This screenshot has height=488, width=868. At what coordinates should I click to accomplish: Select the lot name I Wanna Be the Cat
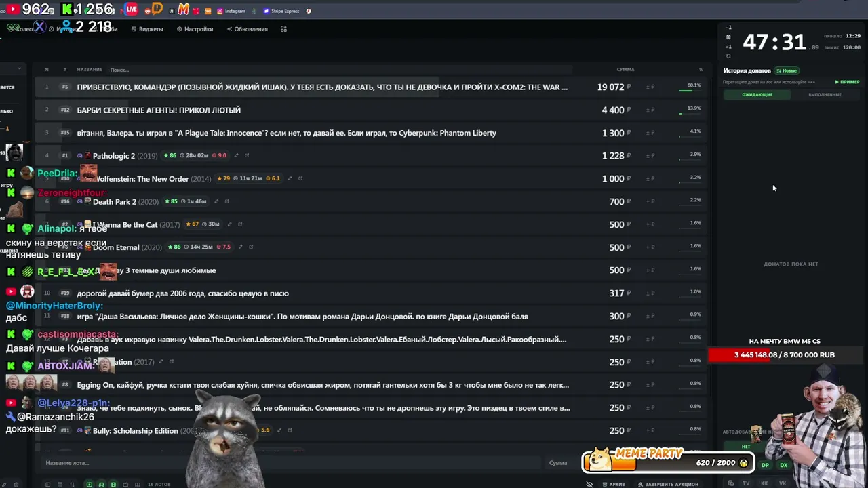pyautogui.click(x=125, y=225)
